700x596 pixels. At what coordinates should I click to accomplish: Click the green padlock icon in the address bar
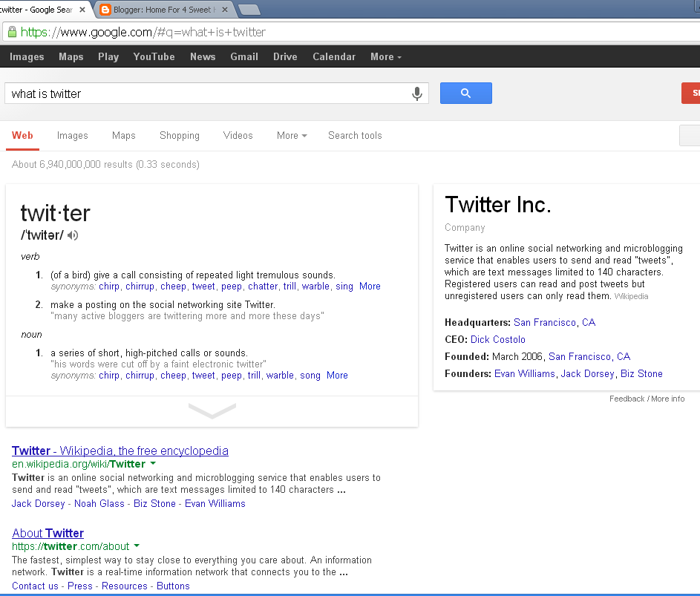coord(13,32)
